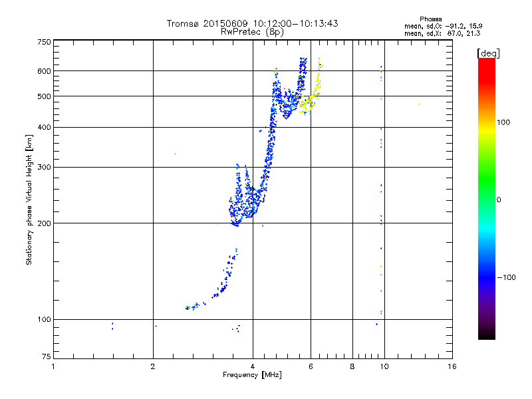Click x-axis tick label '8'
Viewport: 532px width, 399px height.
[x=352, y=366]
